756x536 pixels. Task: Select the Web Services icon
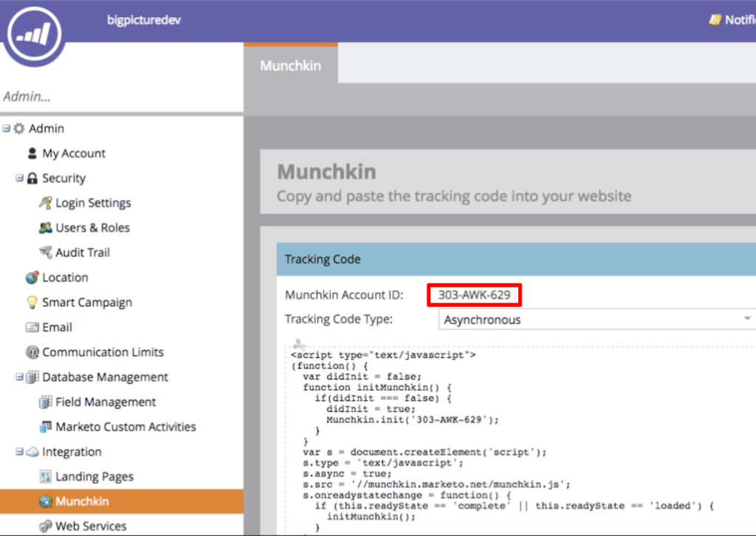click(x=44, y=526)
